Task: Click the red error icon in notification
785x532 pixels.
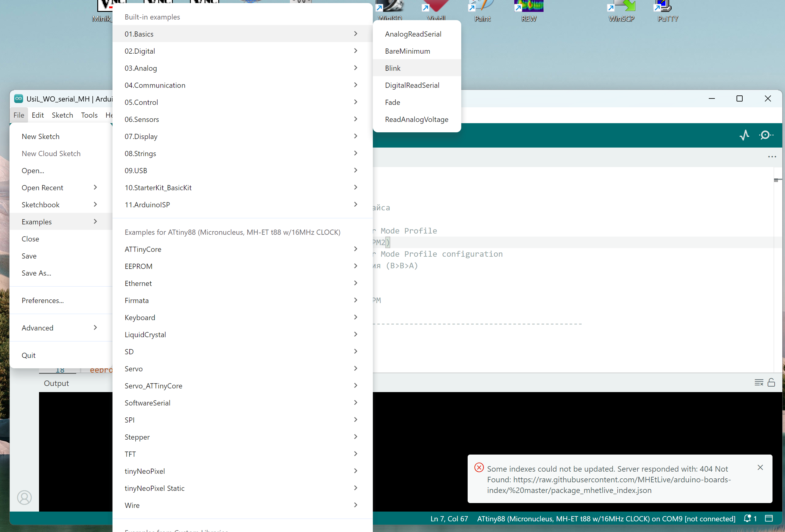Action: point(479,467)
